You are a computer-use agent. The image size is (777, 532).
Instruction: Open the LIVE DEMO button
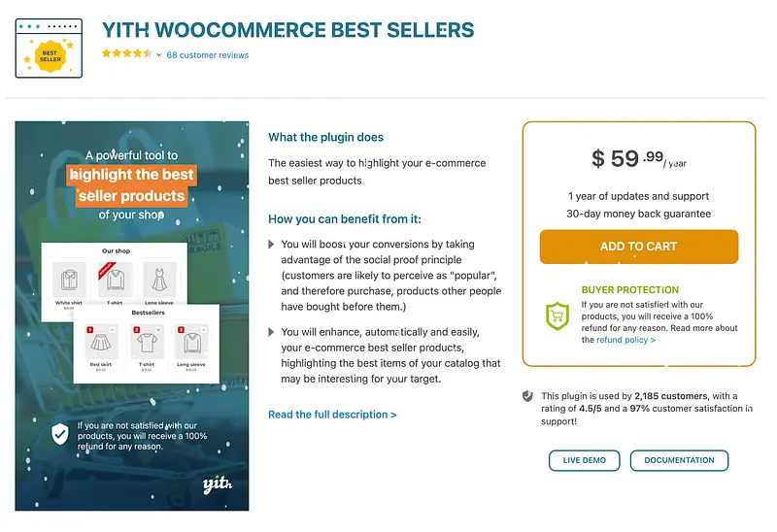tap(585, 460)
